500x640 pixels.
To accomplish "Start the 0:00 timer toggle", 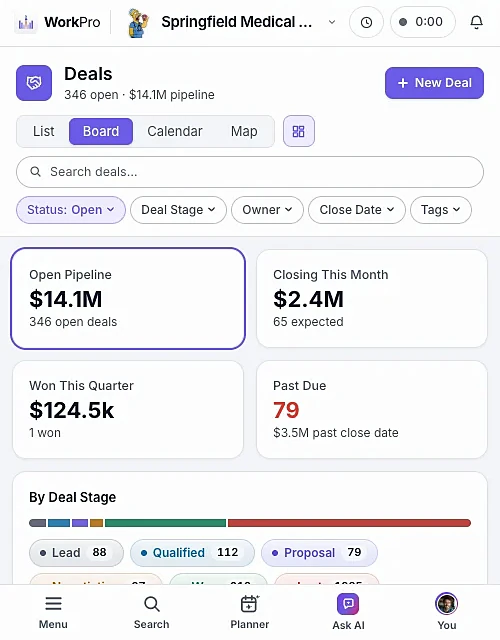I will click(422, 22).
